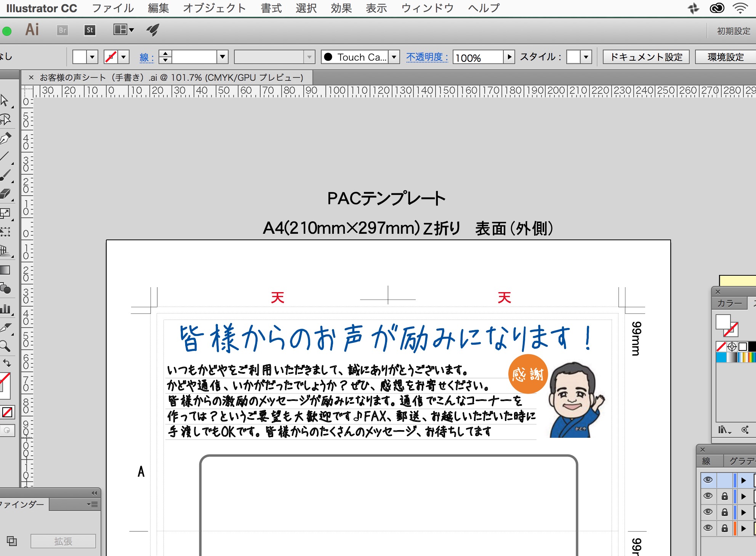Image resolution: width=756 pixels, height=556 pixels.
Task: Open the ファイル menu
Action: click(113, 8)
